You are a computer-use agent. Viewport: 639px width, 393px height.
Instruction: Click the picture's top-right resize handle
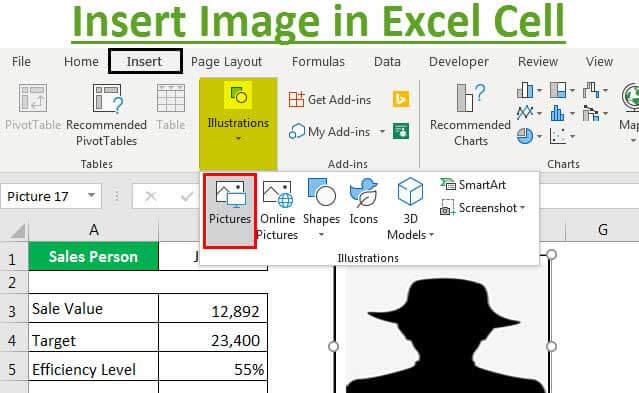tap(551, 255)
